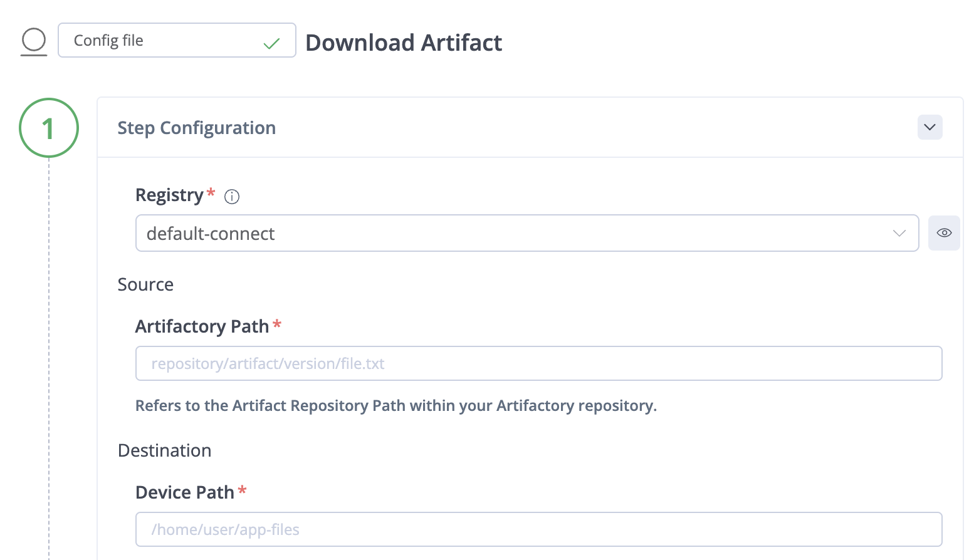The height and width of the screenshot is (560, 969).
Task: Click the dashed step connector line
Action: [49, 351]
